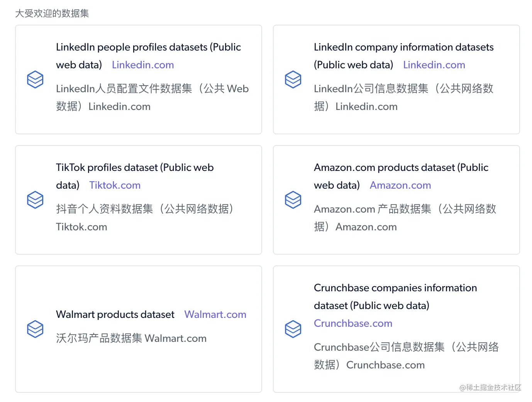Click the Chinese text 'LinkedIn公司信息数据集'

pos(371,89)
